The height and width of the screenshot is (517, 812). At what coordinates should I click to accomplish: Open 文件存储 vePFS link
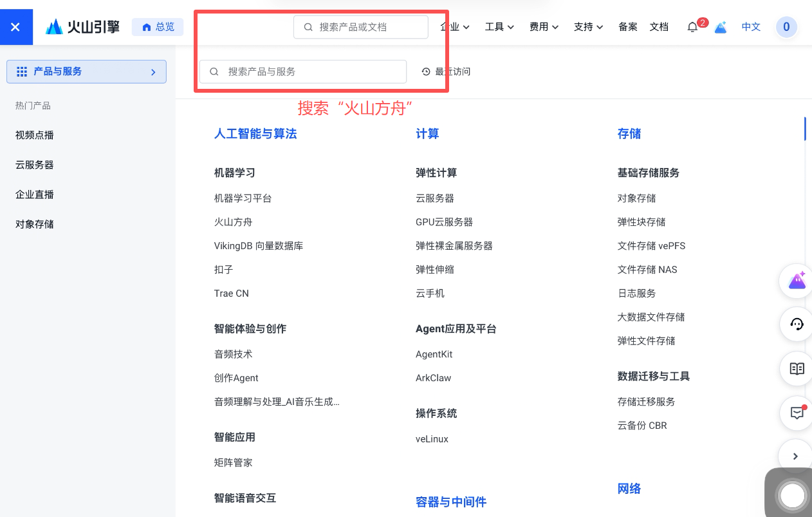click(x=651, y=246)
